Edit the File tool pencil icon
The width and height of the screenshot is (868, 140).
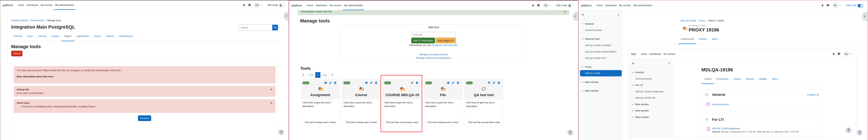point(453,83)
